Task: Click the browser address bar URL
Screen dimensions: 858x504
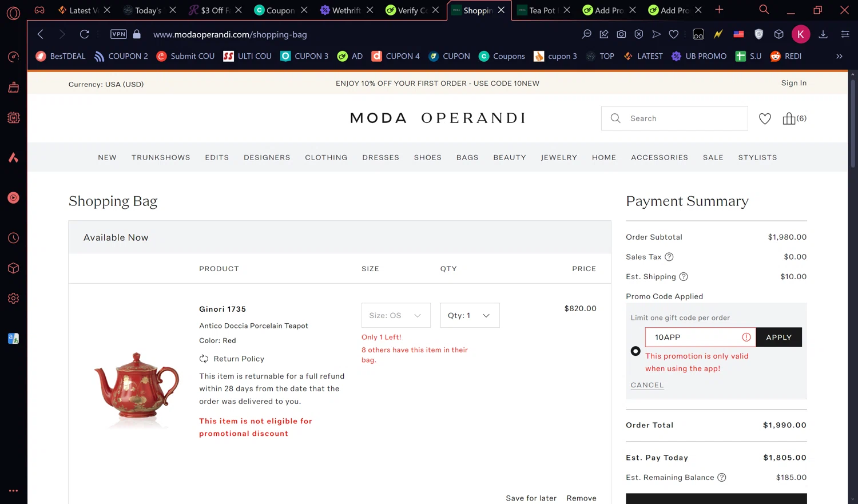Action: coord(230,34)
